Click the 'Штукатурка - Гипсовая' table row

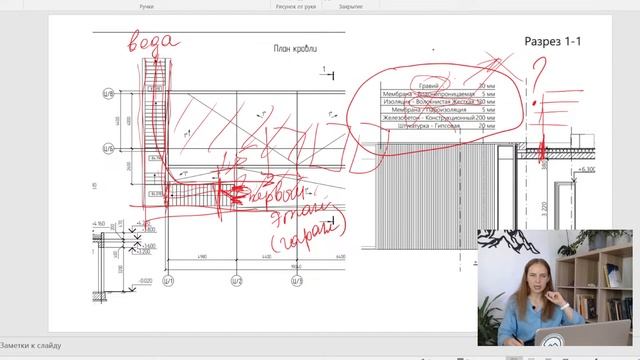pos(438,126)
